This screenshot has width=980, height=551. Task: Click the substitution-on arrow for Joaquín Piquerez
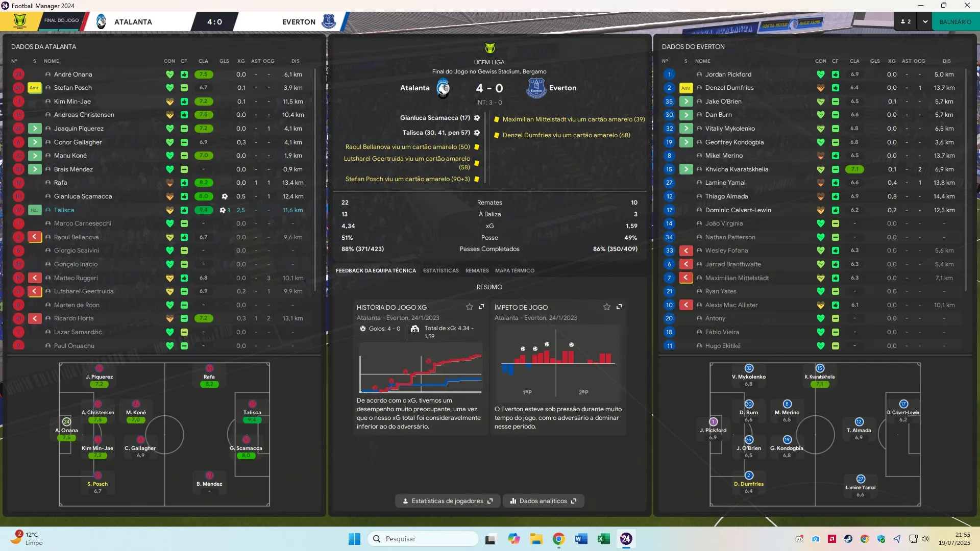point(35,129)
